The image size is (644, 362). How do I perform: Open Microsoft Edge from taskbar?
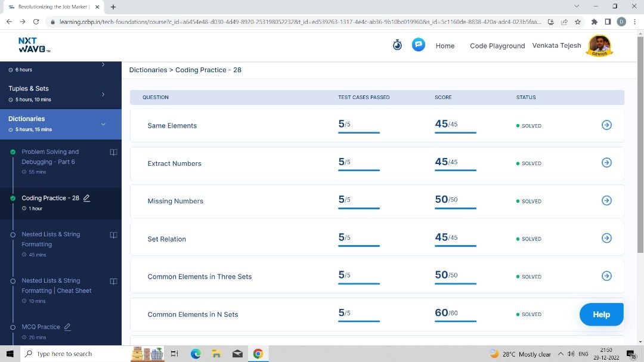[x=196, y=354]
